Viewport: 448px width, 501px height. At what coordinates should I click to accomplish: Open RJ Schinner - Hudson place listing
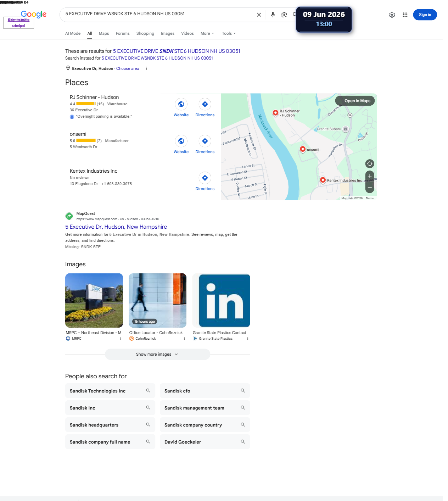click(94, 97)
